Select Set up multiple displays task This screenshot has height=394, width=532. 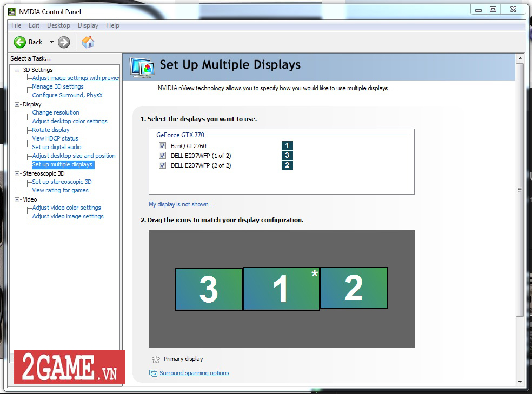click(x=63, y=164)
